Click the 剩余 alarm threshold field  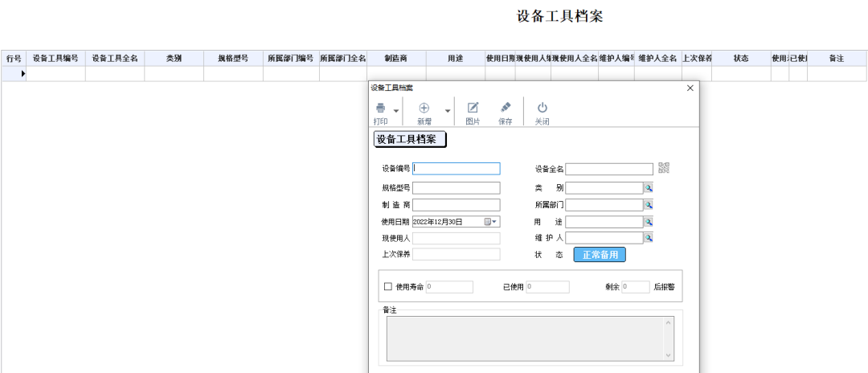coord(636,287)
